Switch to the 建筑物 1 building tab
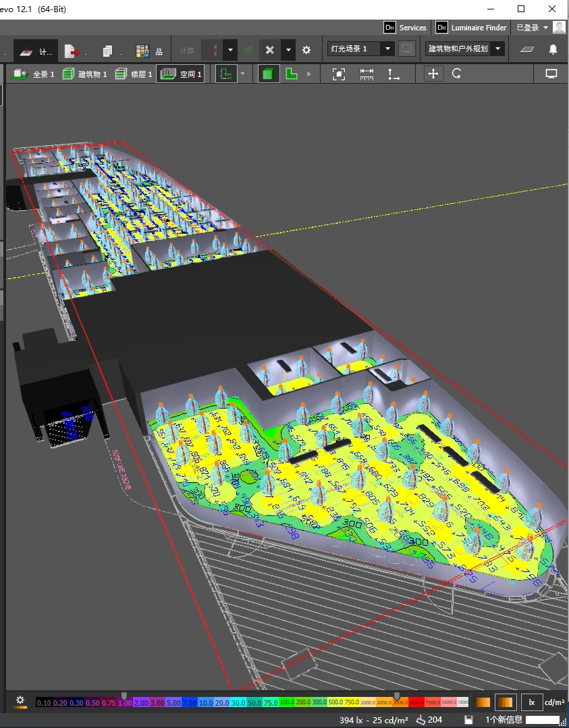The image size is (569, 728). pyautogui.click(x=85, y=74)
